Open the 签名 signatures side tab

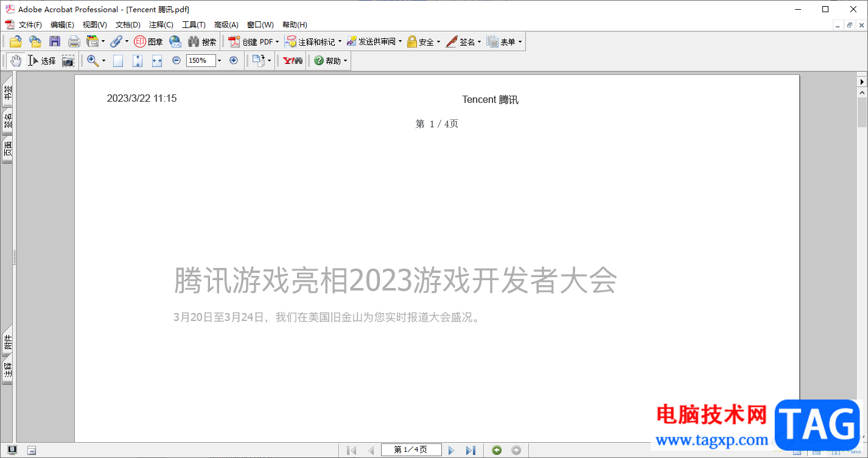point(7,122)
